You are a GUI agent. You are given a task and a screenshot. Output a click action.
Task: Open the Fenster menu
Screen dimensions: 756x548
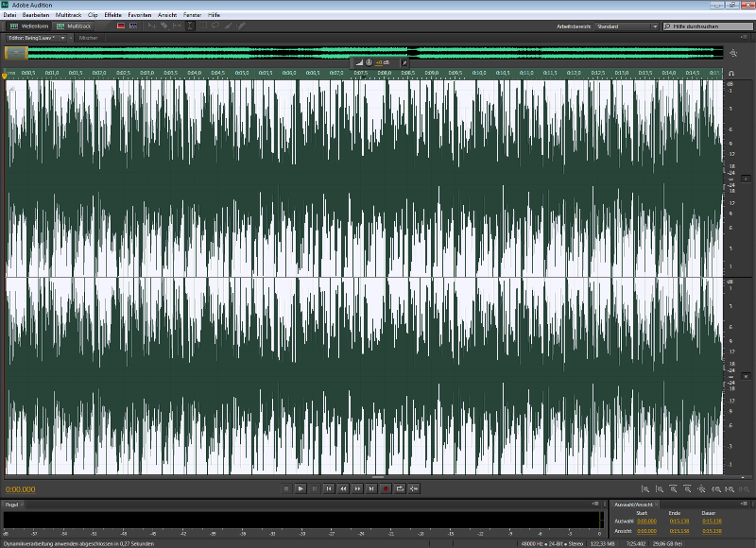pyautogui.click(x=193, y=15)
